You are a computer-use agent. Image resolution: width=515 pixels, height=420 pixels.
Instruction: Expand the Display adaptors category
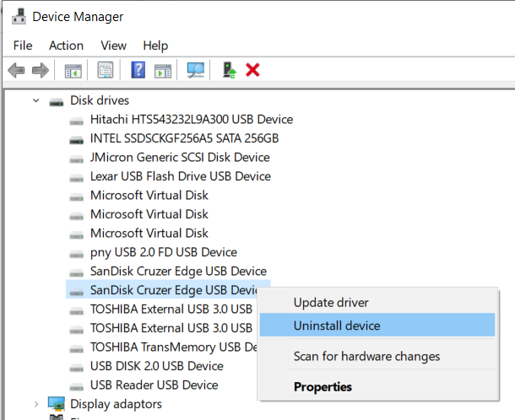(36, 404)
